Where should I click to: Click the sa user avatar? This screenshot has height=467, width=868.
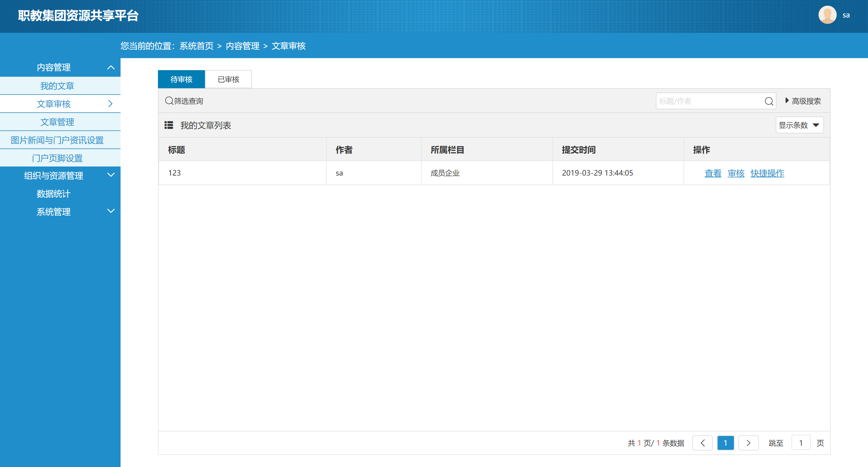(827, 15)
